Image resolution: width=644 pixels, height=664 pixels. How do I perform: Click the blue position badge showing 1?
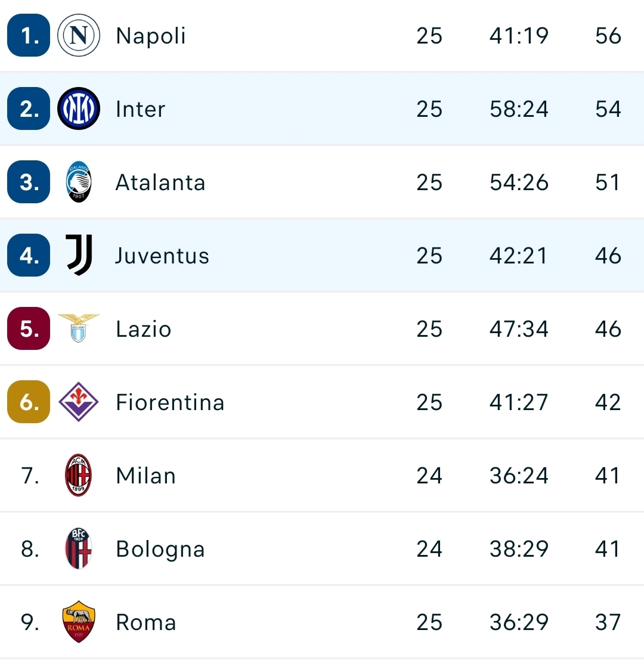(28, 35)
